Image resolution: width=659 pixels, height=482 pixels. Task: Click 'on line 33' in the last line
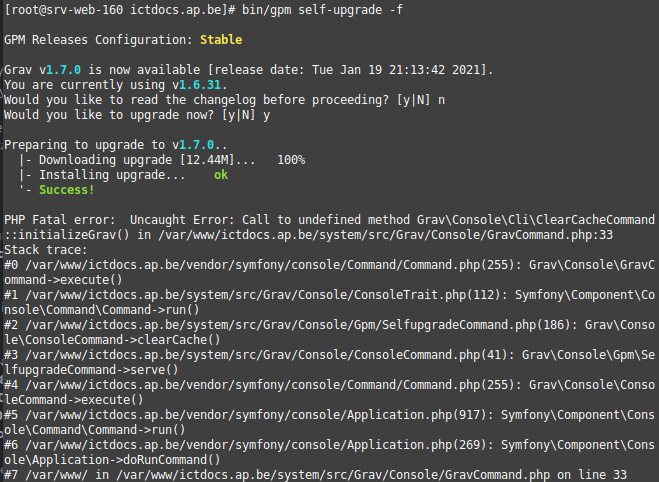pyautogui.click(x=592, y=475)
